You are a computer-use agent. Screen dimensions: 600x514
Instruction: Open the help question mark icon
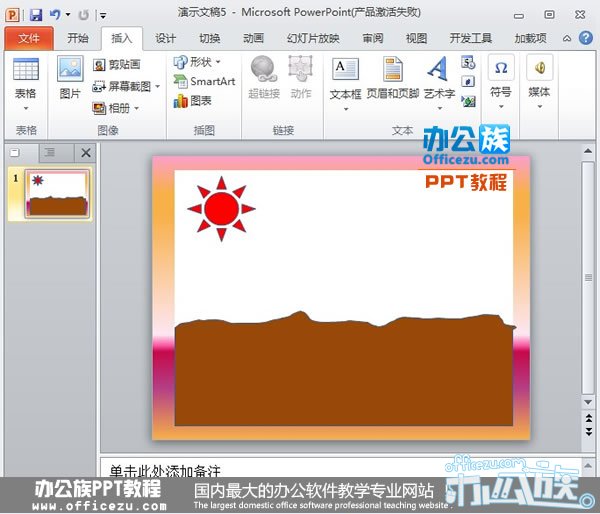(x=585, y=38)
